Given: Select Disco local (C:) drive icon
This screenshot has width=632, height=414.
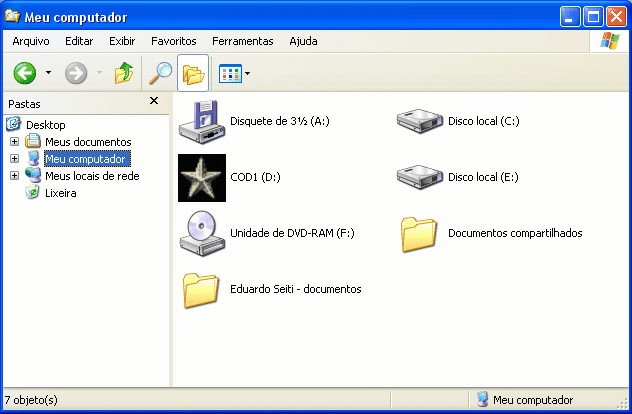Looking at the screenshot, I should 420,121.
